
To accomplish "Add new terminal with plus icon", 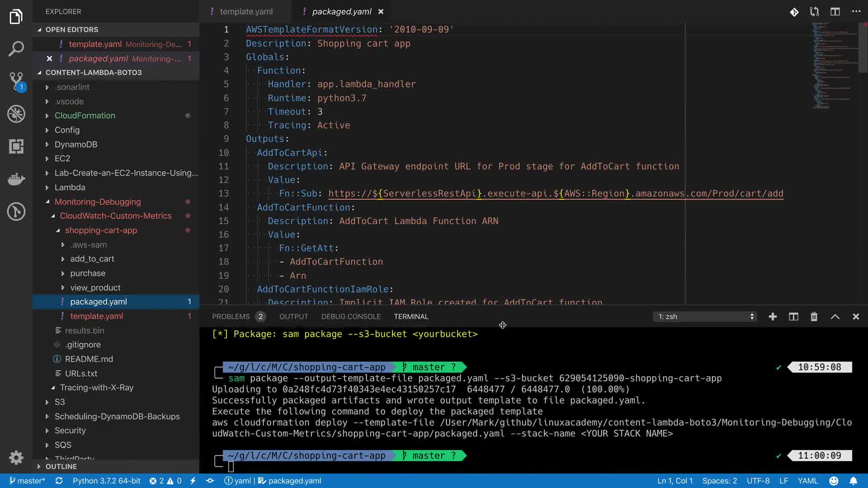I will coord(773,317).
